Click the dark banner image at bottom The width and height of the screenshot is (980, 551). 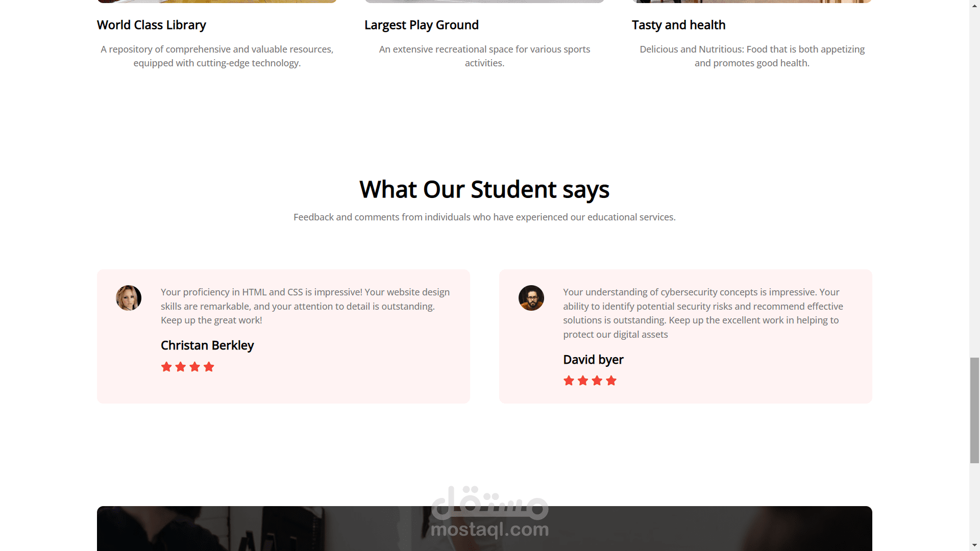pos(255,531)
